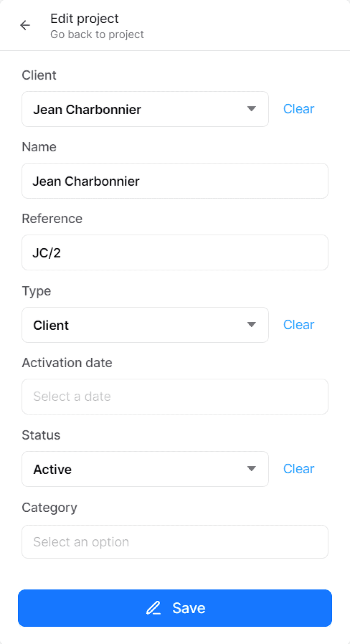This screenshot has width=350, height=644.
Task: Click the 'Edit project' header title
Action: click(85, 19)
